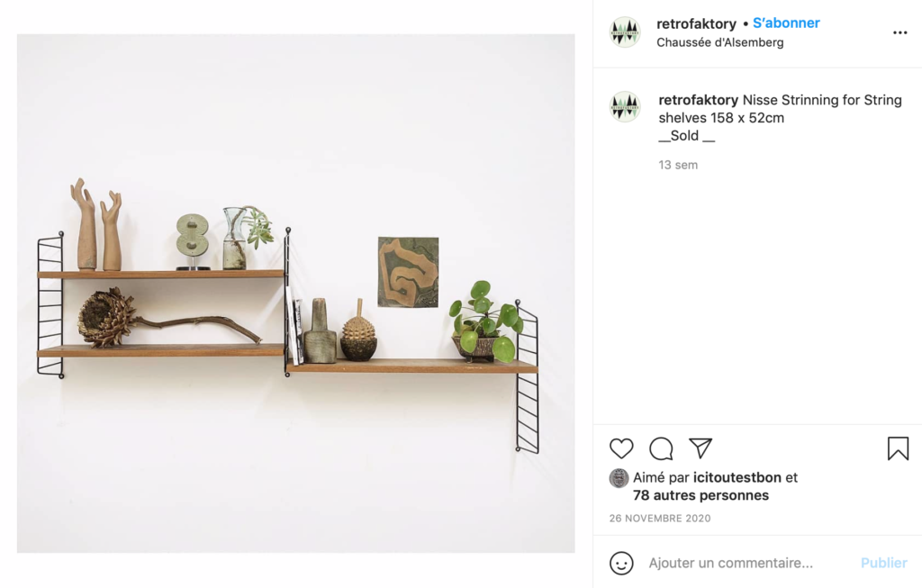The image size is (922, 588).
Task: Click the small avatar of icitoutestbon
Action: (x=619, y=478)
